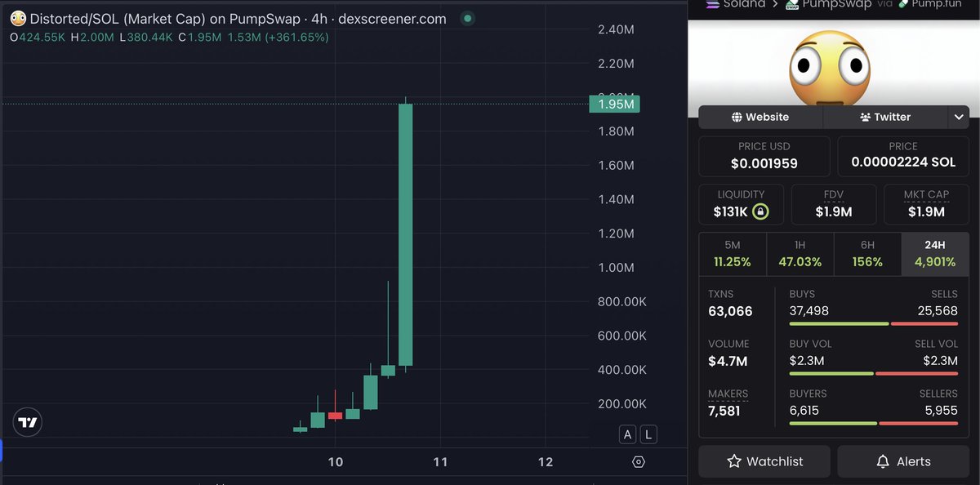Click the TXNS value 63,066

(730, 311)
